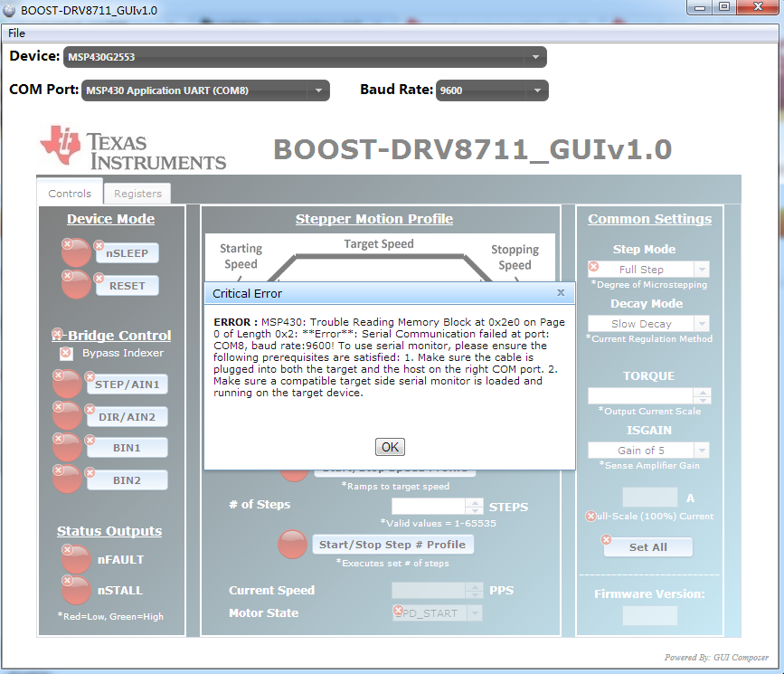
Task: Click the Current Speed spinner arrows
Action: pos(474,590)
